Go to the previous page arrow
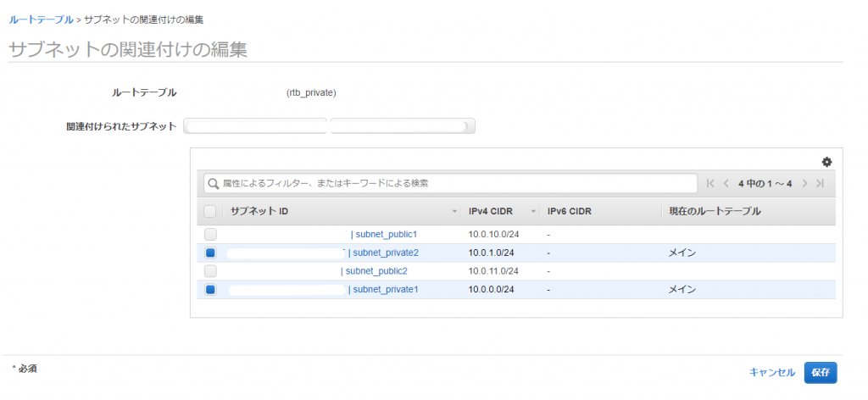Image resolution: width=868 pixels, height=400 pixels. [x=726, y=183]
